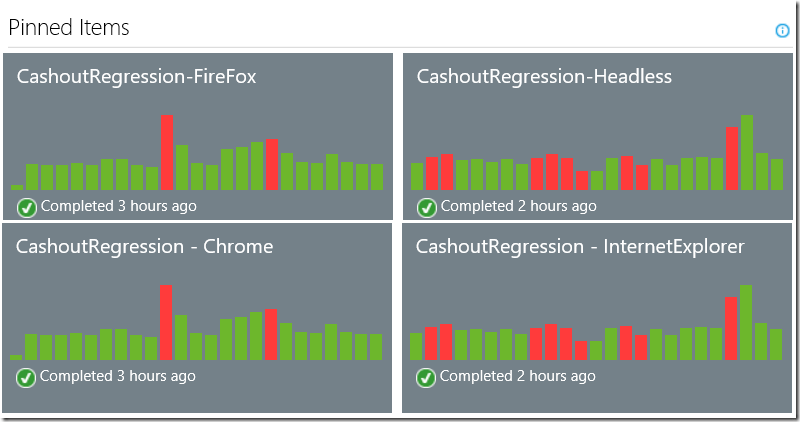This screenshot has height=422, width=800.
Task: Select the tallest red bar in FireFox chart
Action: point(167,152)
